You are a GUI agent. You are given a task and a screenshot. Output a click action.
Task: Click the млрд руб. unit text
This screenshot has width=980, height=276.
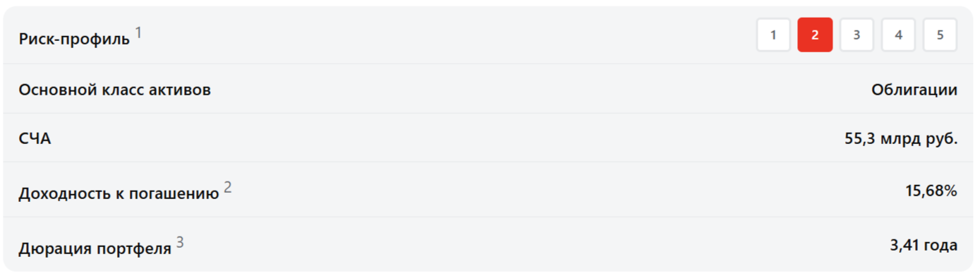click(x=919, y=139)
